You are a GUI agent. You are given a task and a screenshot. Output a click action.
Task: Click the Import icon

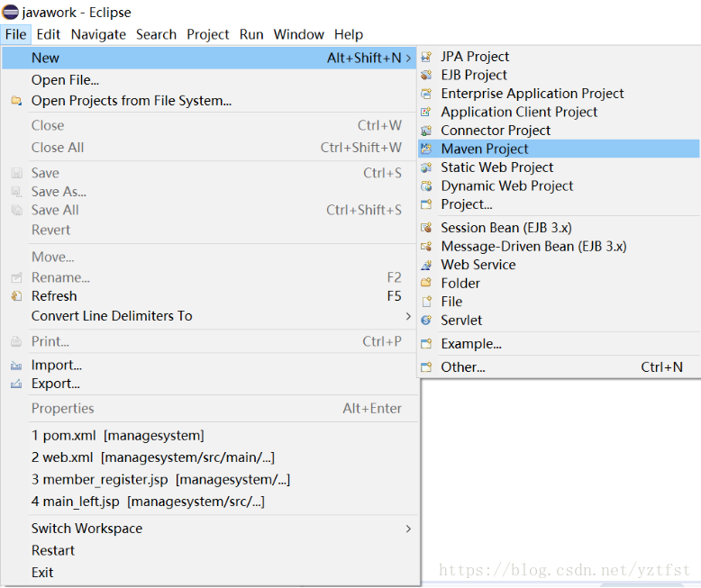pos(16,366)
